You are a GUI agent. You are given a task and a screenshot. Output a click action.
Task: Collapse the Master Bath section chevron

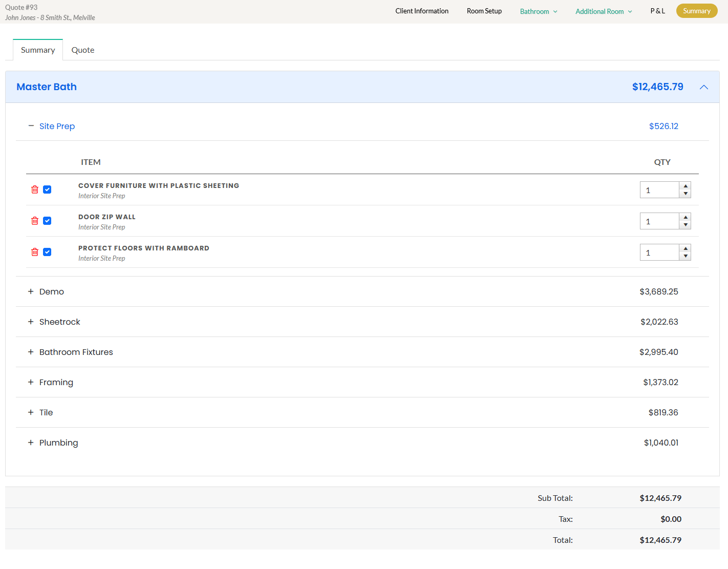tap(704, 87)
